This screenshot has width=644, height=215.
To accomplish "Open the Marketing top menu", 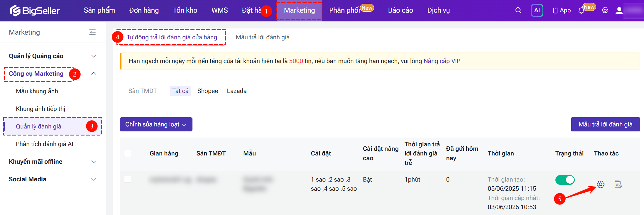I will pyautogui.click(x=299, y=11).
